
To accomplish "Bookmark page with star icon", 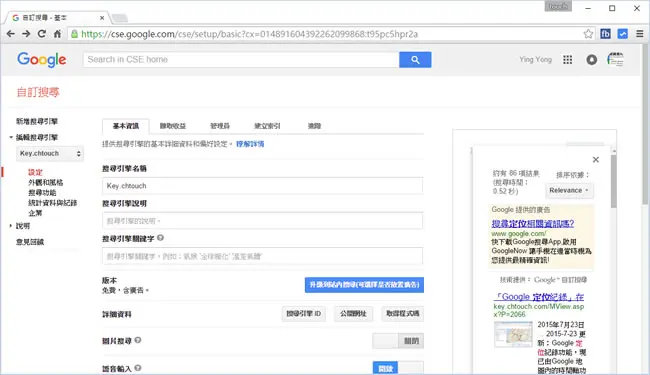I will click(588, 34).
